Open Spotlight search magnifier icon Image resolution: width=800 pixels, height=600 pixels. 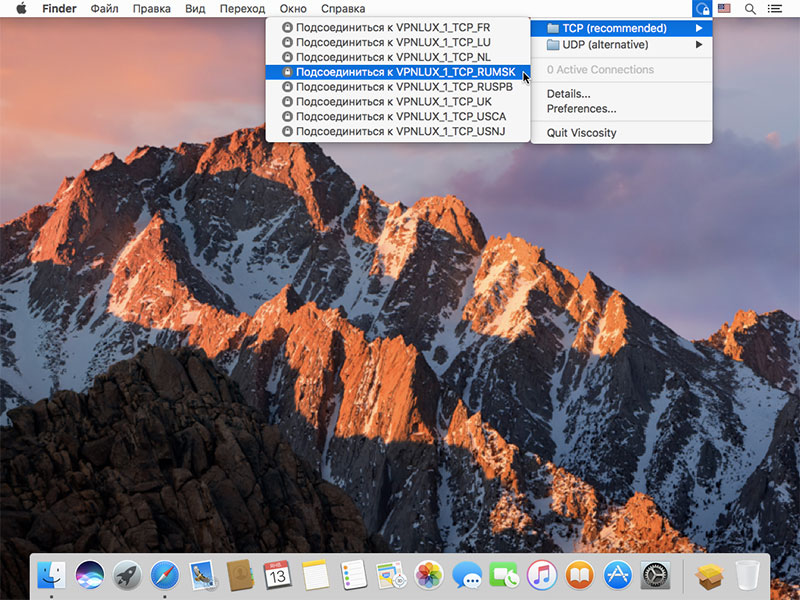(750, 9)
